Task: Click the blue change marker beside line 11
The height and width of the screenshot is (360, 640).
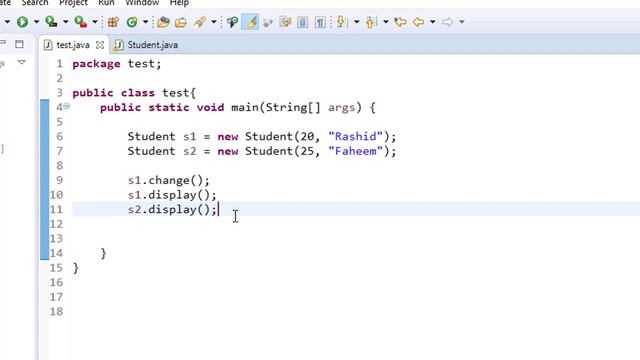Action: point(44,209)
